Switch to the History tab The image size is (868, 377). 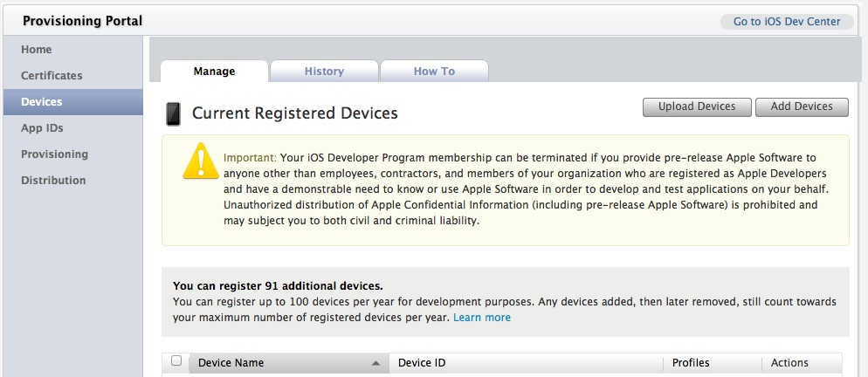point(324,72)
